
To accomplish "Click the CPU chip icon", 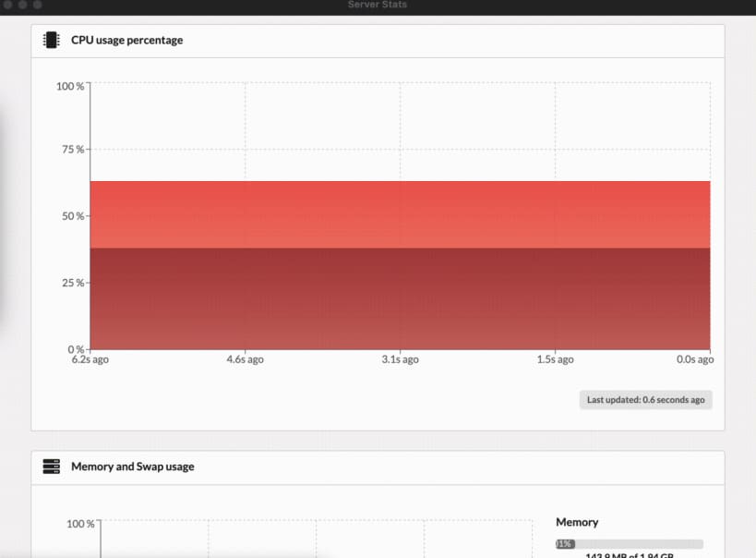I will point(51,40).
